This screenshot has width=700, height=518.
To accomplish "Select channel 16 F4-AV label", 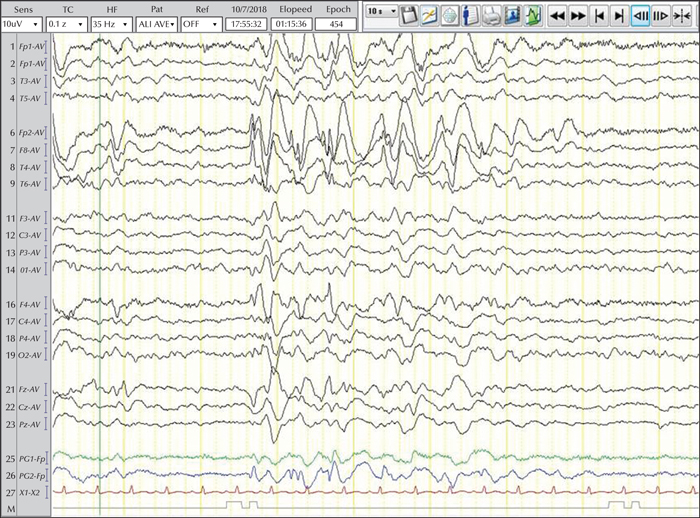I will [x=30, y=305].
